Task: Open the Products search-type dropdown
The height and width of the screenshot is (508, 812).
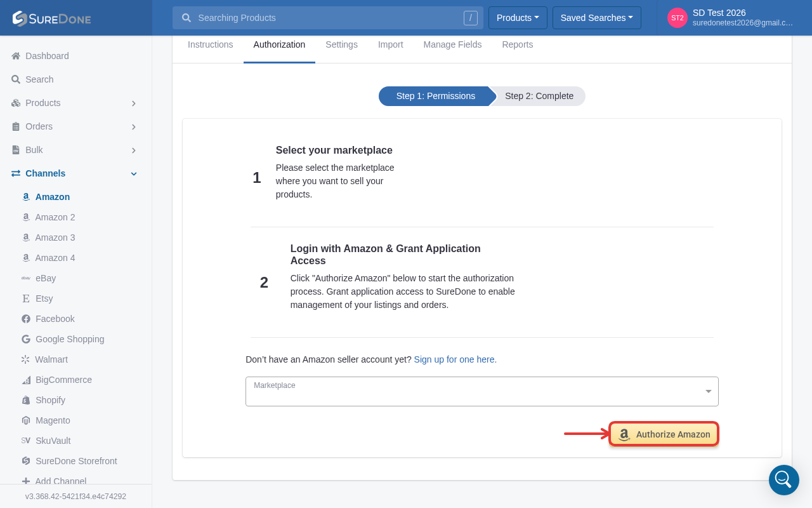Action: 518,18
